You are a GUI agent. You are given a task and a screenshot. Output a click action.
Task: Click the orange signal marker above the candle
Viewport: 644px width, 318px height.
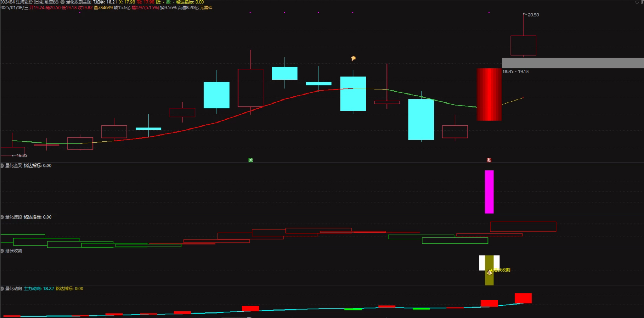point(353,58)
